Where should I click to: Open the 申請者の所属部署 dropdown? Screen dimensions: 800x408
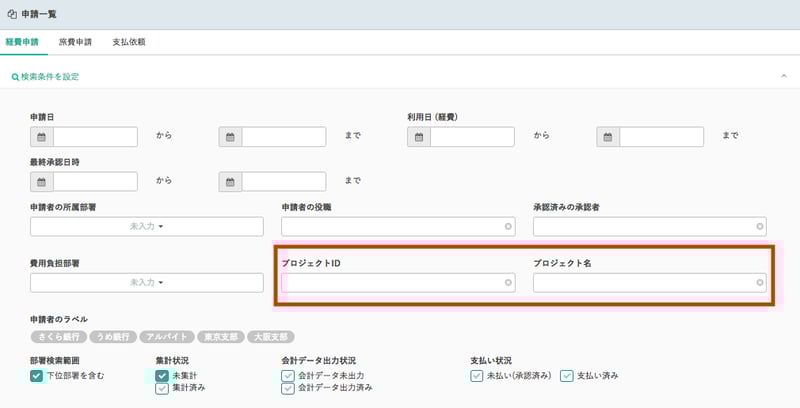click(147, 226)
